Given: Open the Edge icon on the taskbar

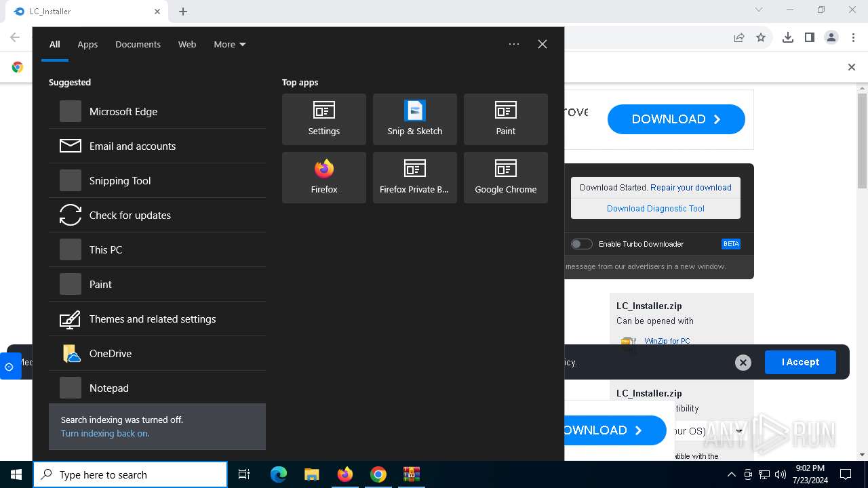Looking at the screenshot, I should tap(279, 474).
